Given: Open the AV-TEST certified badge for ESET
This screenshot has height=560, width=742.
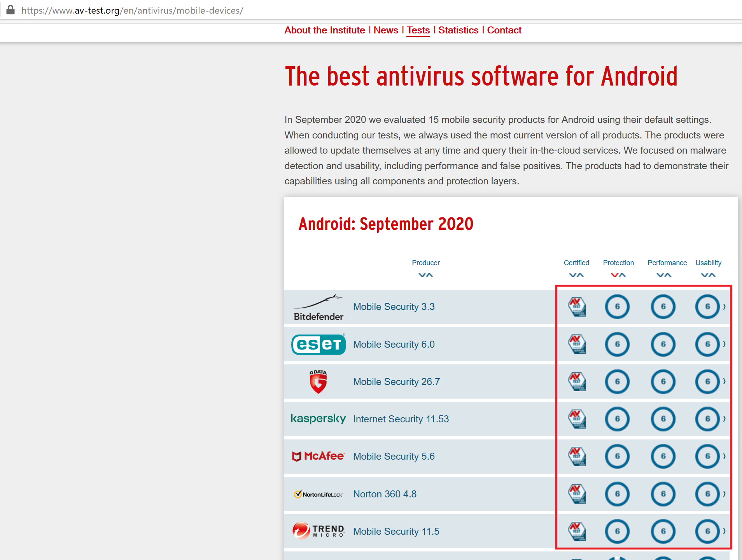Looking at the screenshot, I should (577, 344).
